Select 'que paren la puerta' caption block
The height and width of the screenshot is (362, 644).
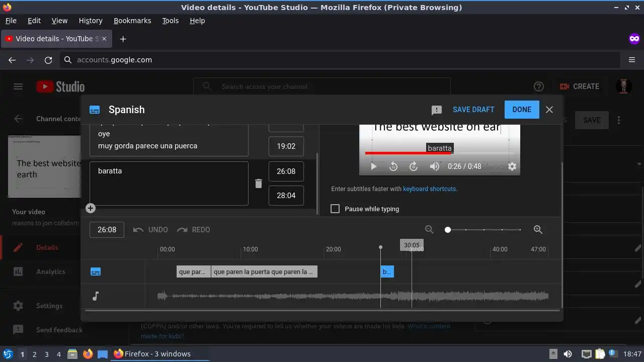pos(264,272)
